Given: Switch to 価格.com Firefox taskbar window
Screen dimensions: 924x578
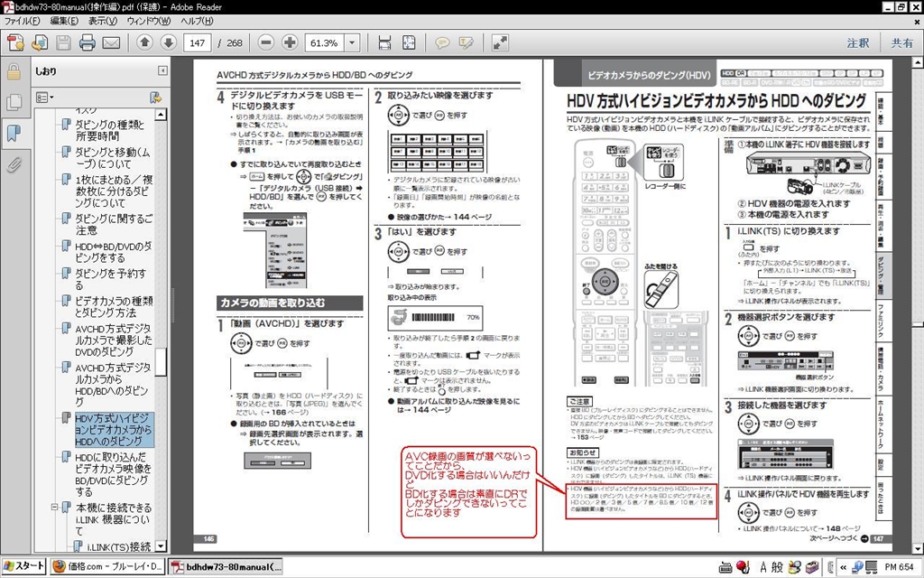Looking at the screenshot, I should [x=106, y=566].
